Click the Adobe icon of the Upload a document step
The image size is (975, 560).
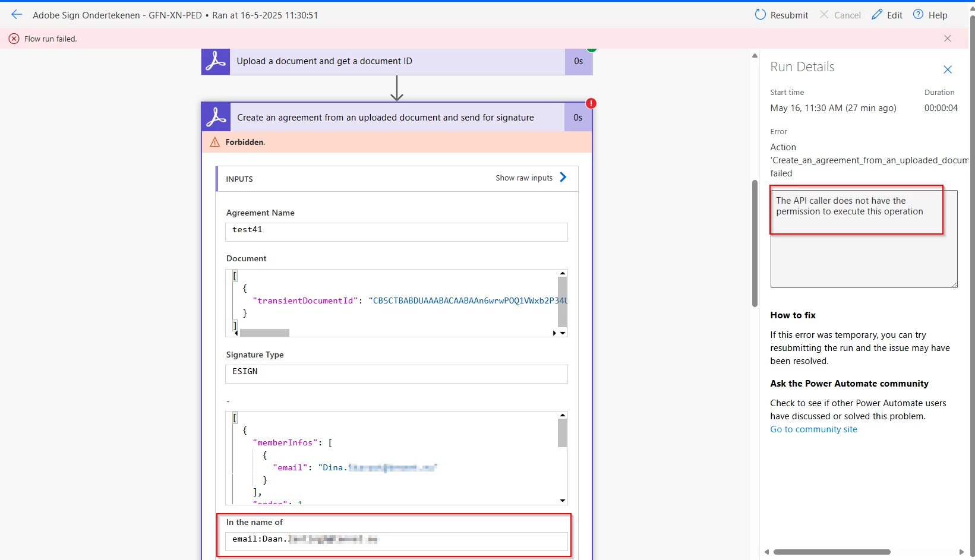coord(216,61)
